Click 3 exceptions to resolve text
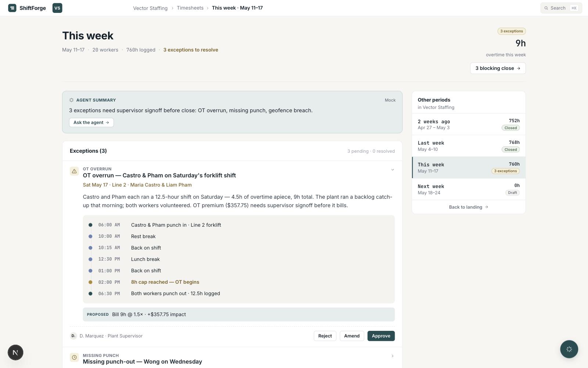Viewport: 588px width, 368px height. point(191,50)
